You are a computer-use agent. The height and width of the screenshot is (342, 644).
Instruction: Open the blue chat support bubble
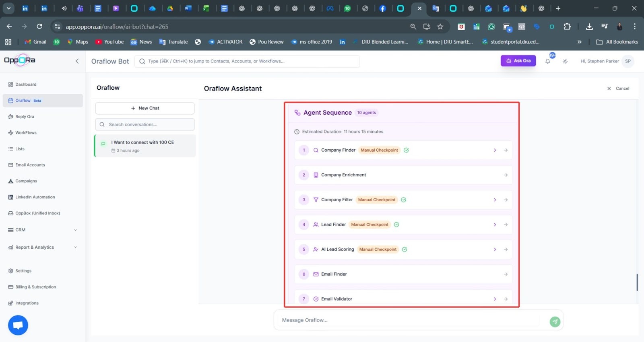[x=18, y=325]
